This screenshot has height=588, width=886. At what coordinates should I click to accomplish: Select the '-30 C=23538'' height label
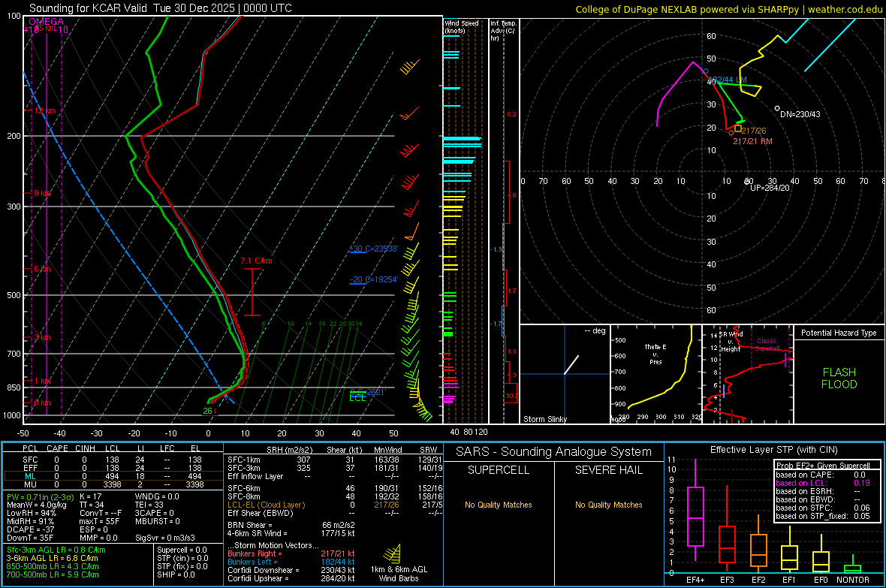(x=374, y=249)
